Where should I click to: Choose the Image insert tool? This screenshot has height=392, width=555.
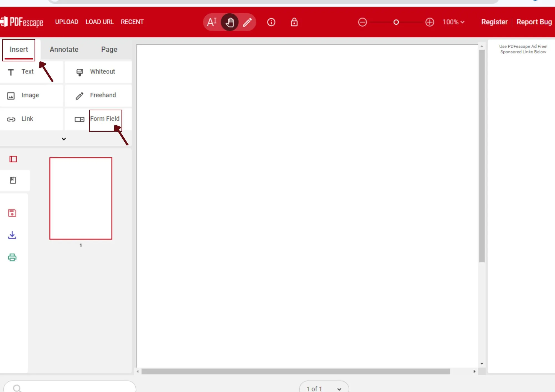click(31, 95)
